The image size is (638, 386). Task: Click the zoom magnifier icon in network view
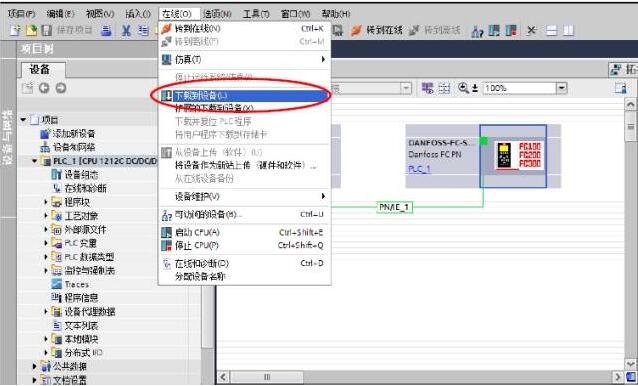(463, 88)
